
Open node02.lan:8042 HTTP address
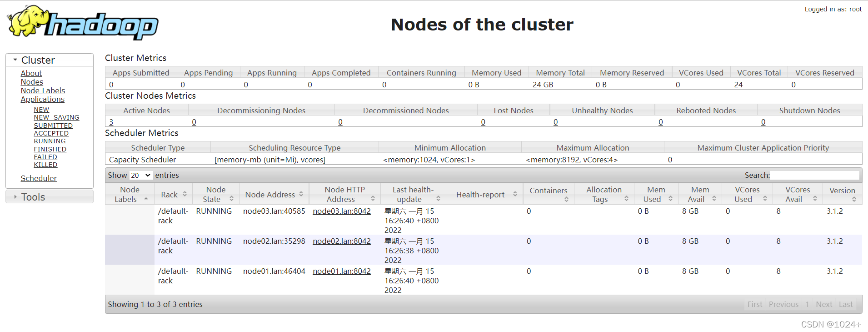[x=342, y=241]
